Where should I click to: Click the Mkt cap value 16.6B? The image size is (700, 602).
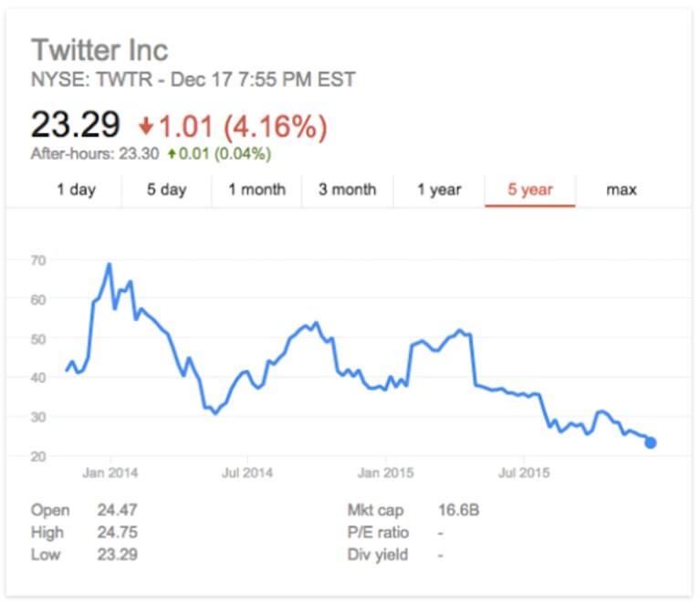click(458, 510)
